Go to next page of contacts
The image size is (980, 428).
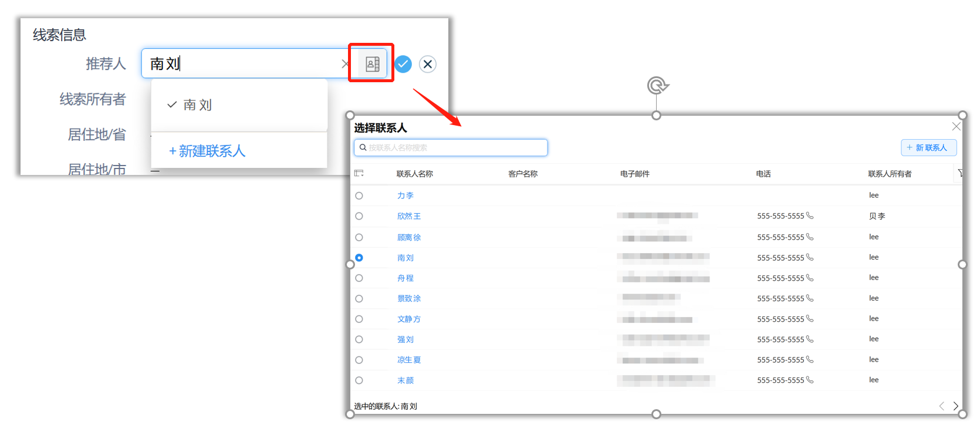coord(955,406)
